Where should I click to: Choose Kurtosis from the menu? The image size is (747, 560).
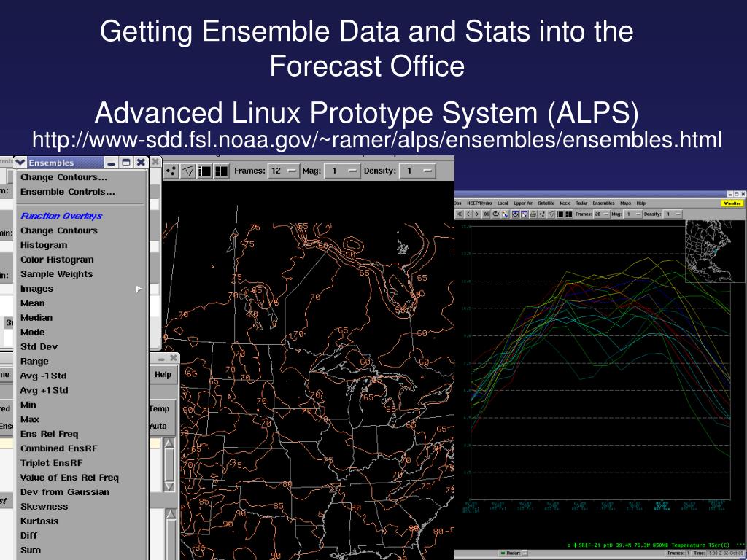(39, 521)
